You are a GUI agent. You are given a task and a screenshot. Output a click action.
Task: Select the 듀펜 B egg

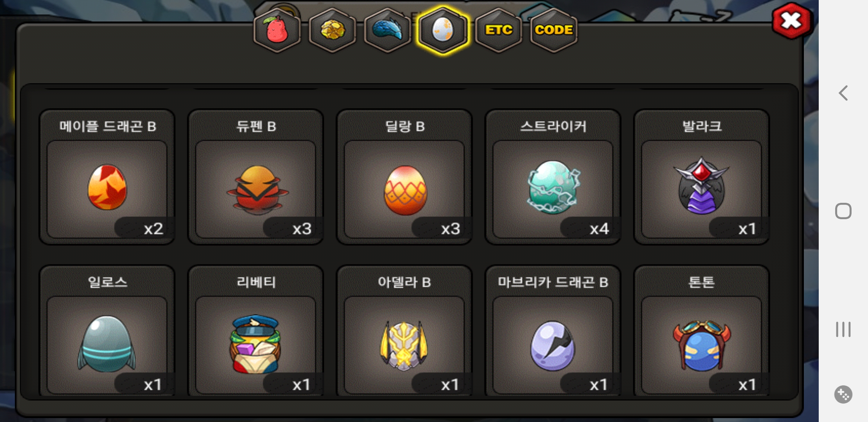pyautogui.click(x=256, y=177)
